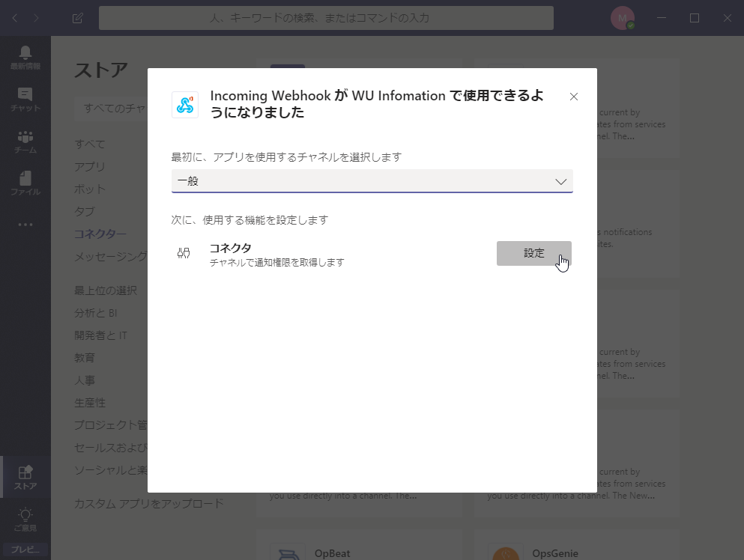744x560 pixels.
Task: Open ファイル in the left sidebar
Action: click(x=25, y=183)
